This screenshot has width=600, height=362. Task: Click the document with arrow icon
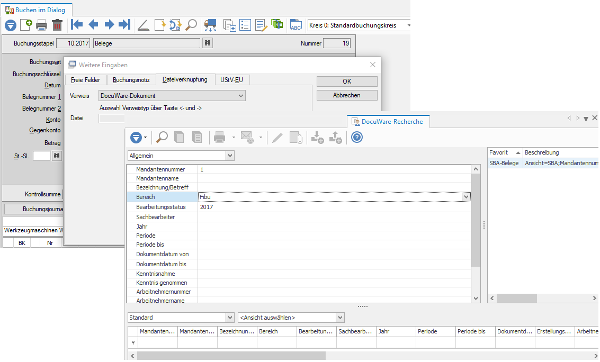[160, 25]
